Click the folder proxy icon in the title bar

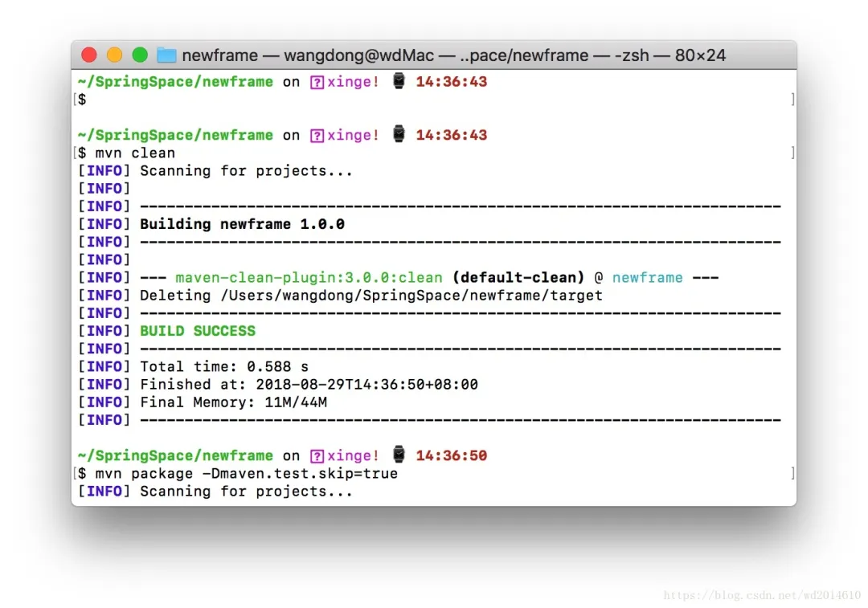166,55
